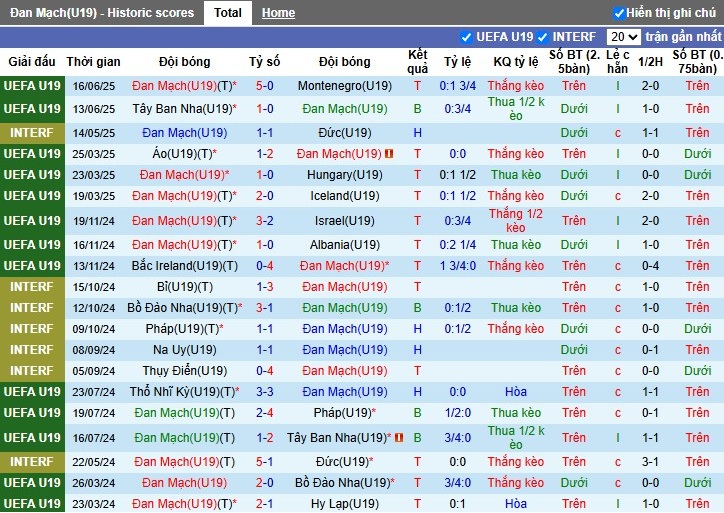Click the Hòa result in the 23/07/24 row
724x513 pixels.
(516, 392)
